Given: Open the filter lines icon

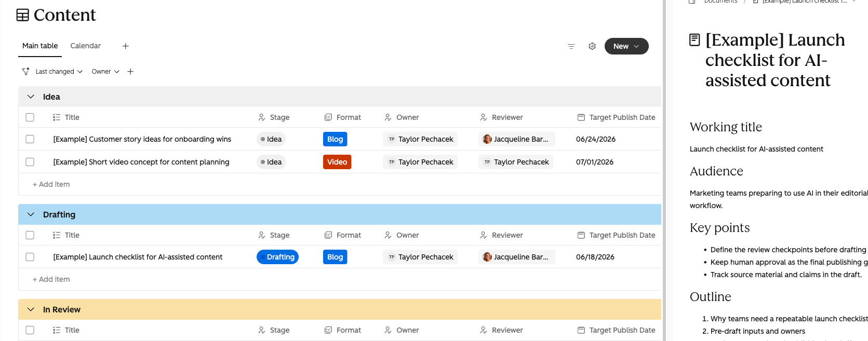Looking at the screenshot, I should tap(571, 46).
